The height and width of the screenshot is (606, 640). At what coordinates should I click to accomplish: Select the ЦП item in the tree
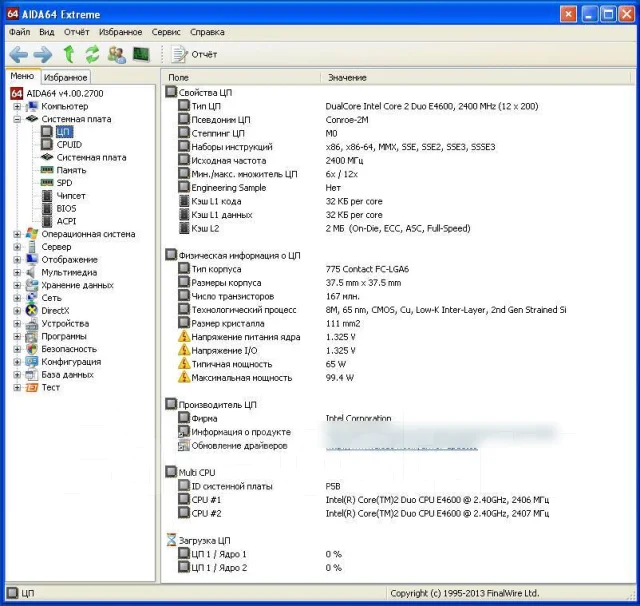click(x=64, y=132)
